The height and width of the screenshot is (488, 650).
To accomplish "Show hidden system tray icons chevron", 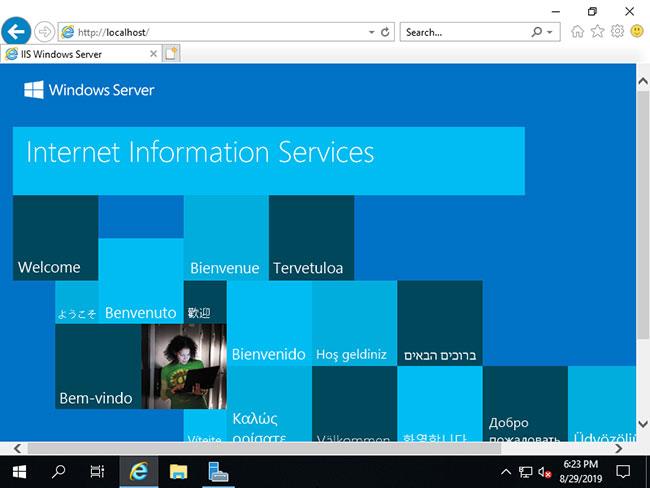I will [506, 471].
